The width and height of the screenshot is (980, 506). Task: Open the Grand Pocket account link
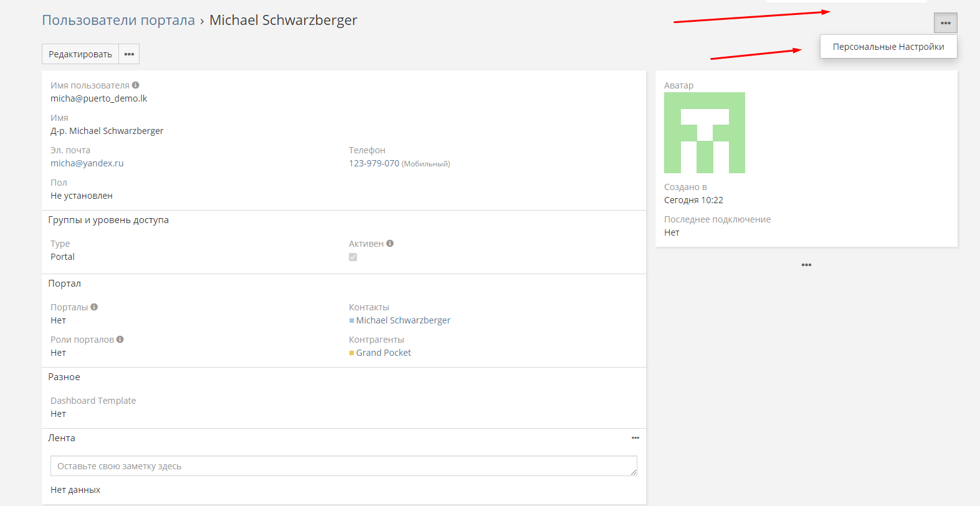point(383,353)
